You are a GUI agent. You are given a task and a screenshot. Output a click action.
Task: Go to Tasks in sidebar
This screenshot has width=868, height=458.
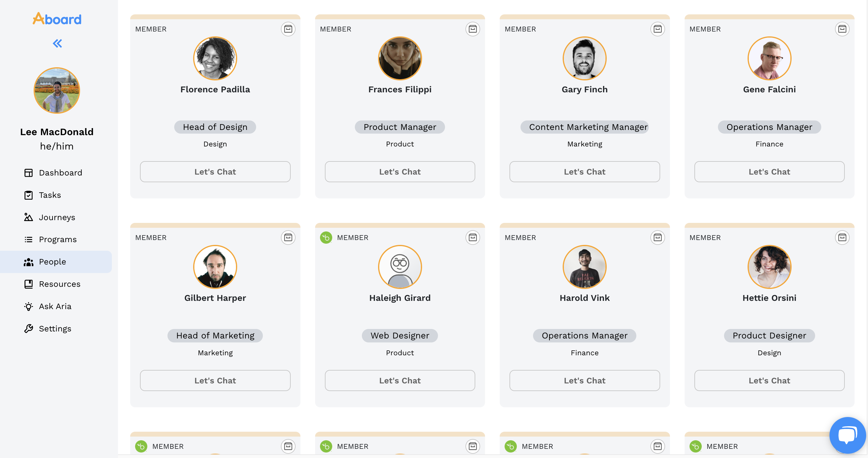pos(50,195)
